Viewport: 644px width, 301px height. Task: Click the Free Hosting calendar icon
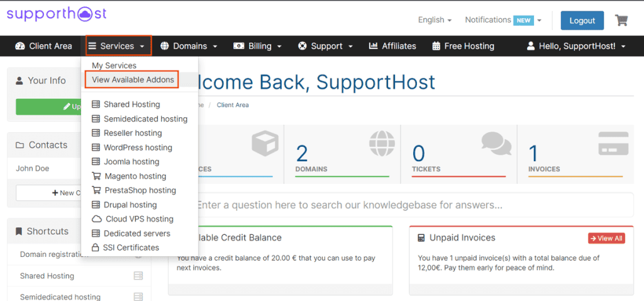point(436,46)
